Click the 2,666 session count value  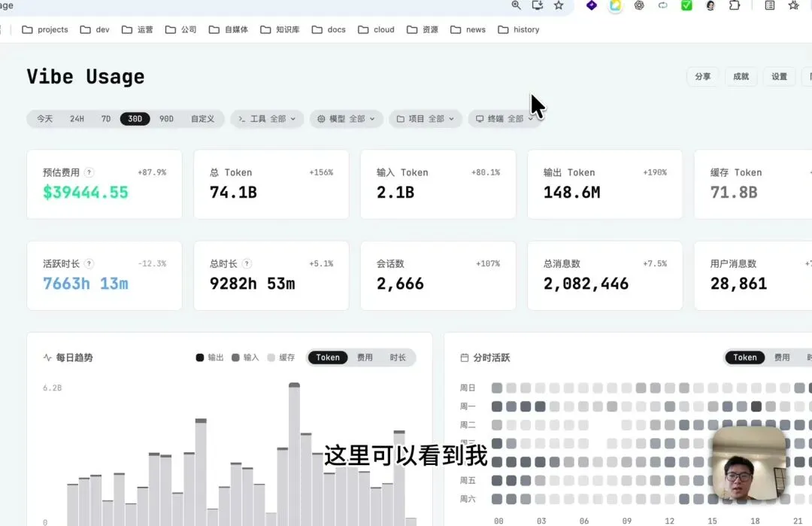point(400,284)
